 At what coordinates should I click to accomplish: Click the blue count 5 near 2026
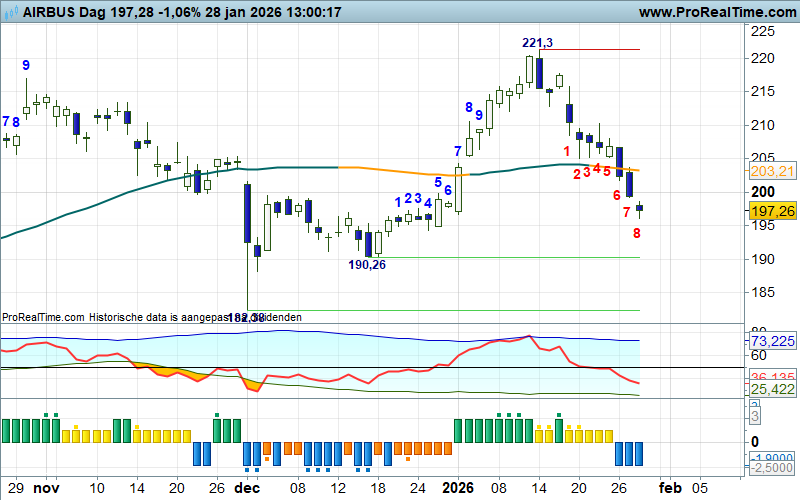(x=438, y=182)
